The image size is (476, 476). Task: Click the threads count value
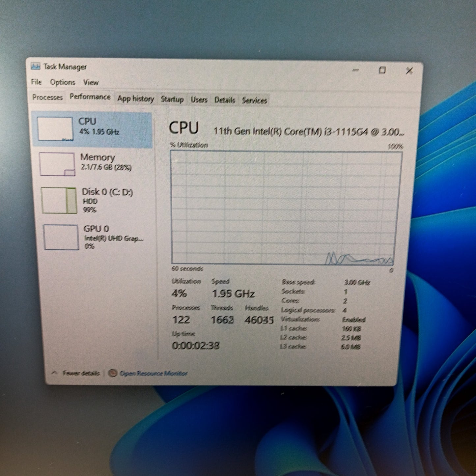(x=222, y=320)
